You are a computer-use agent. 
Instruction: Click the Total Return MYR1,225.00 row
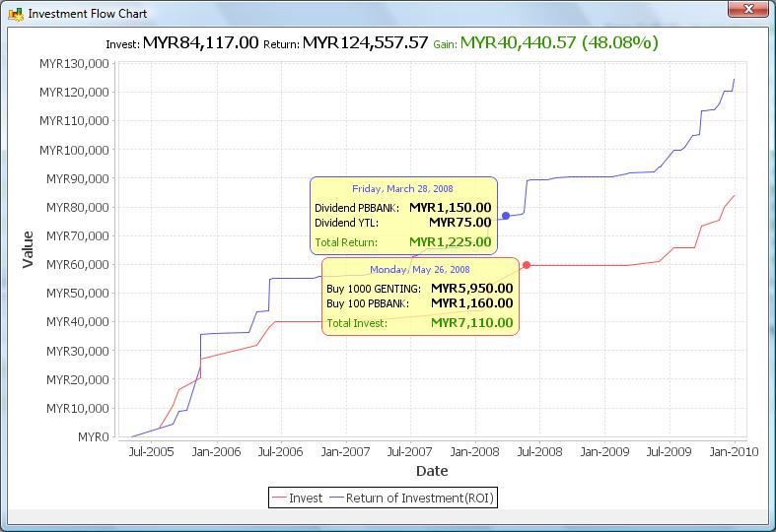coord(403,241)
